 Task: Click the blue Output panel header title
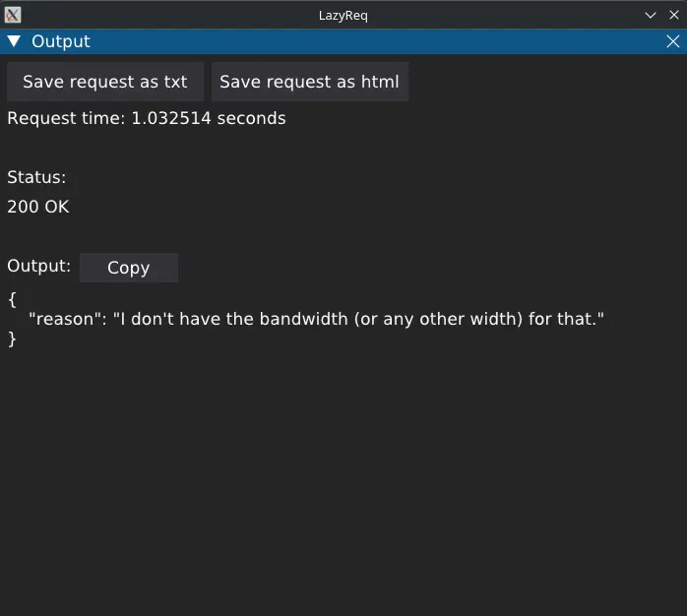click(61, 41)
